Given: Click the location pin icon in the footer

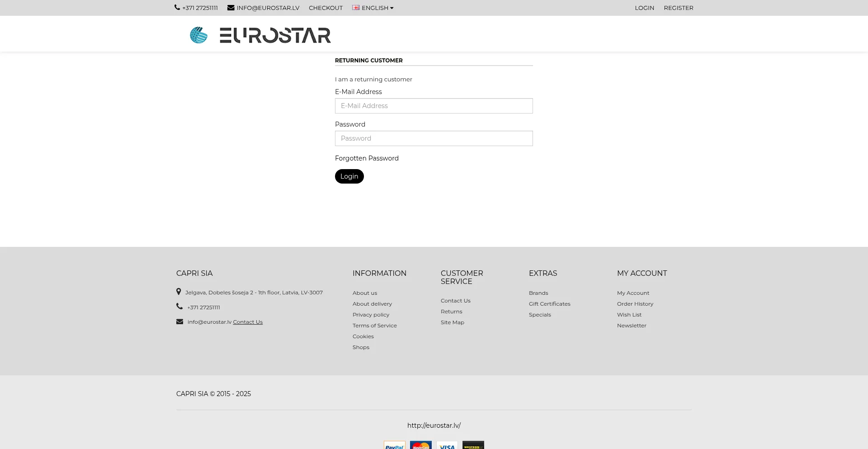Looking at the screenshot, I should coord(179,292).
